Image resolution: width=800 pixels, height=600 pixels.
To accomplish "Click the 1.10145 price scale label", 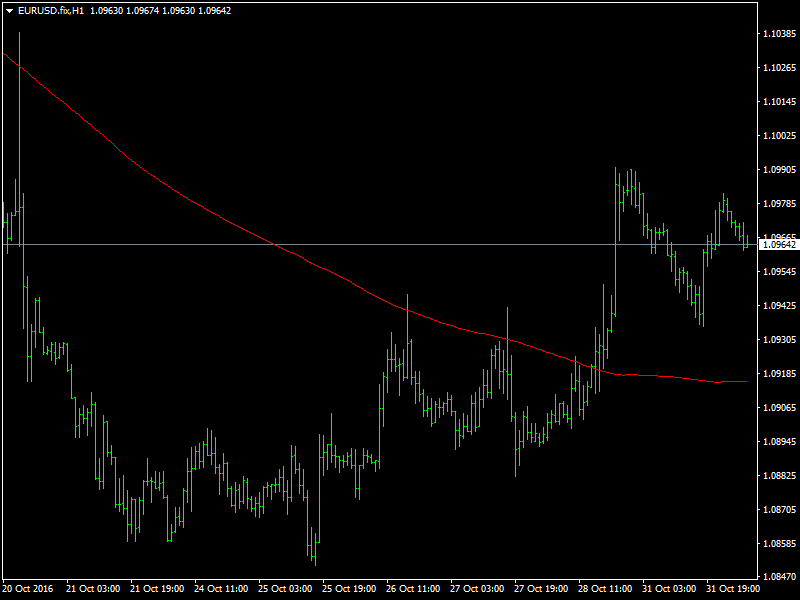I will 779,102.
